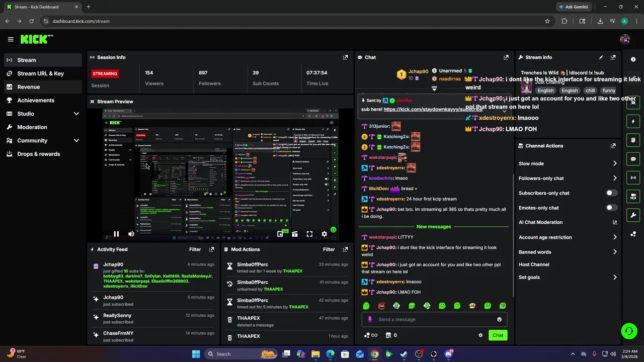
Task: Open Discord from the Windows taskbar
Action: 448,354
